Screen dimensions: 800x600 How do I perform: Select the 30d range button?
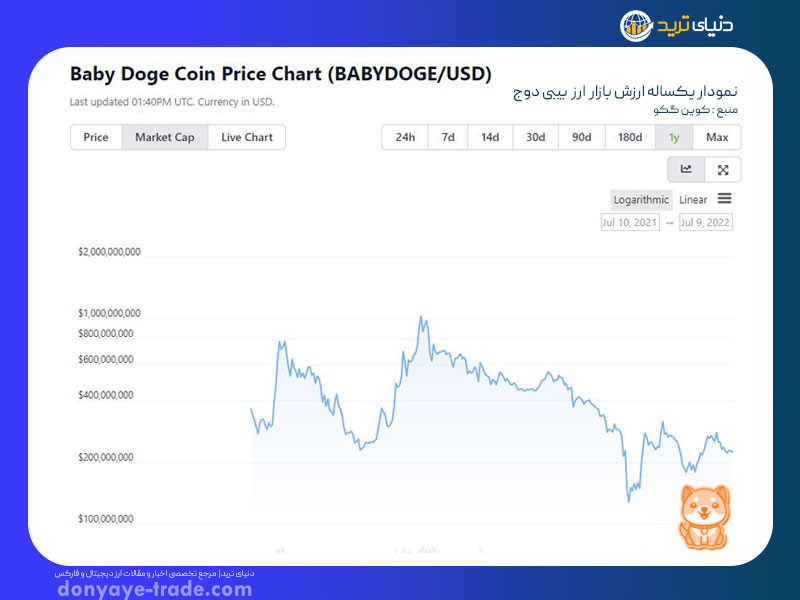click(536, 137)
